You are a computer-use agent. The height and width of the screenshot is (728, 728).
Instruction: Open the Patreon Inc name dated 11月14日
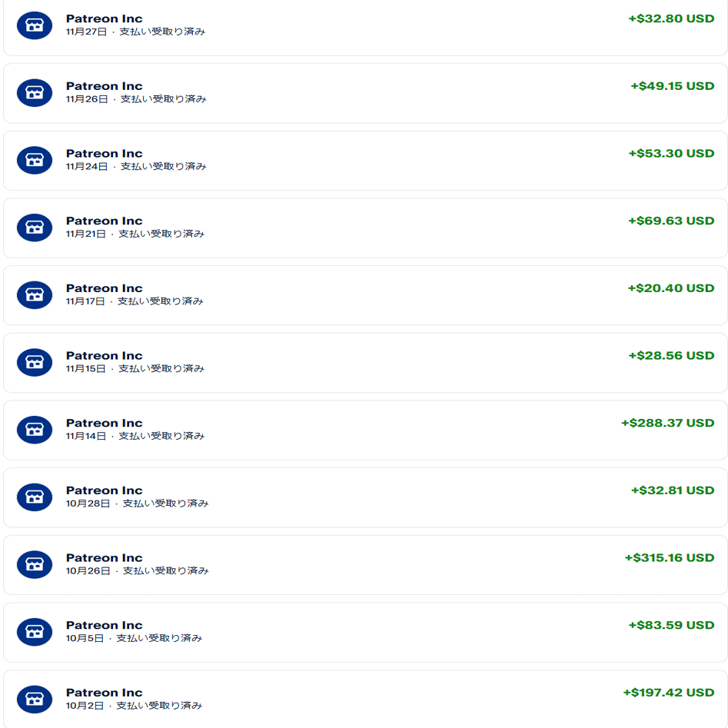pyautogui.click(x=104, y=423)
